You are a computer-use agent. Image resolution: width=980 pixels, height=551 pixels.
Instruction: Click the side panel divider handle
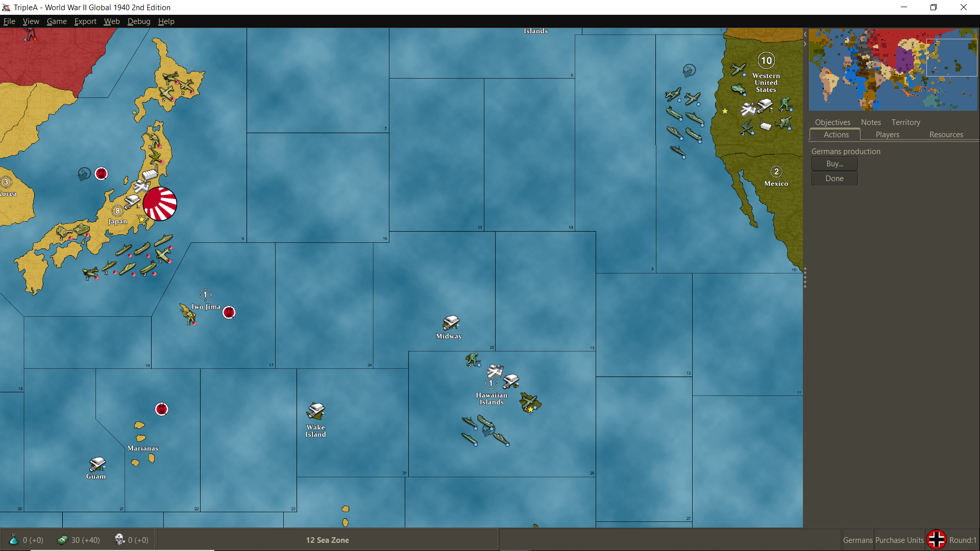click(805, 278)
